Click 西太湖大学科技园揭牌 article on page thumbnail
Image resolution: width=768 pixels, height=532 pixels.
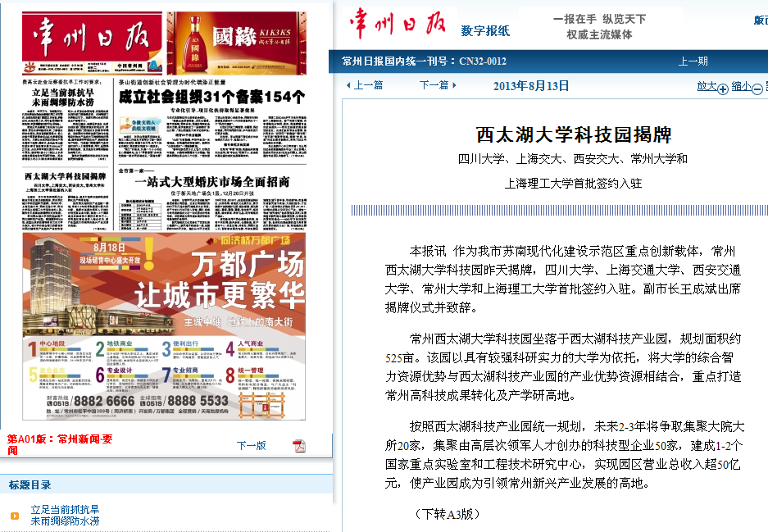66,200
